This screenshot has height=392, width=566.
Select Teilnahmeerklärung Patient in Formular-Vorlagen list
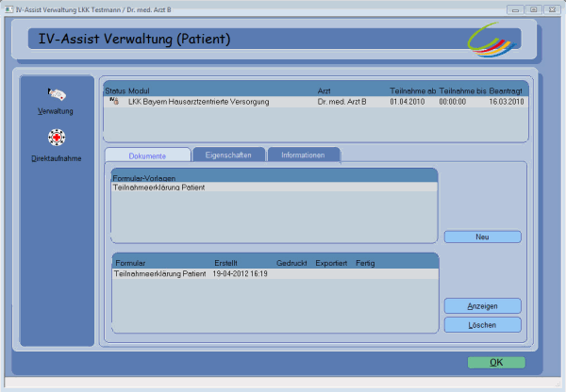point(274,188)
